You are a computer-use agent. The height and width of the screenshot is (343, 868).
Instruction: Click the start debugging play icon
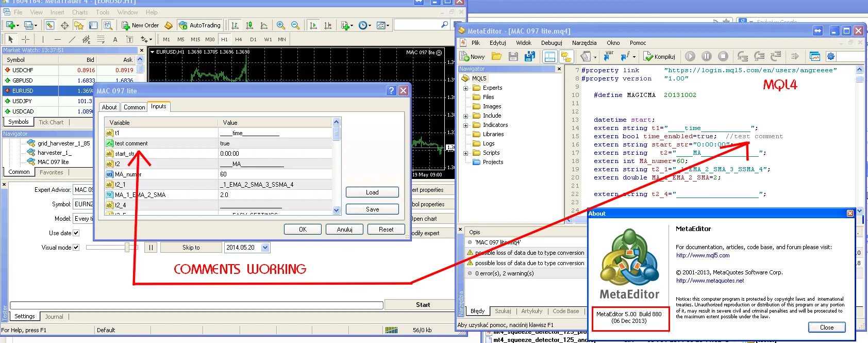pyautogui.click(x=690, y=56)
